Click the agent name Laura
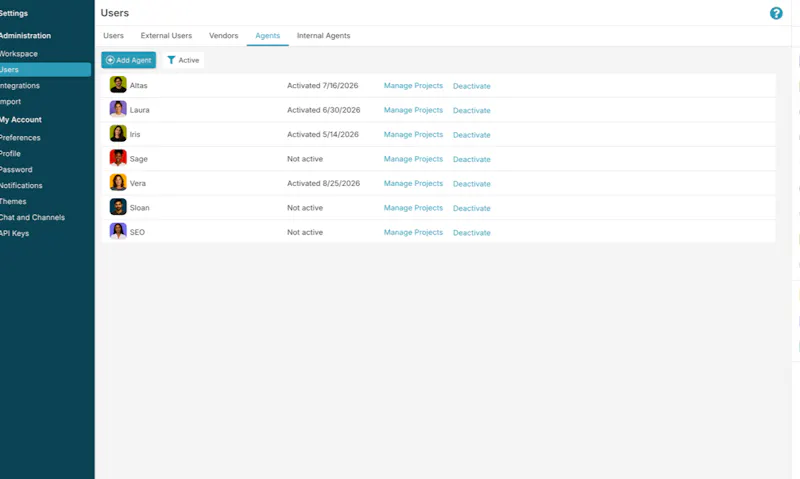Image resolution: width=800 pixels, height=479 pixels. pos(139,110)
